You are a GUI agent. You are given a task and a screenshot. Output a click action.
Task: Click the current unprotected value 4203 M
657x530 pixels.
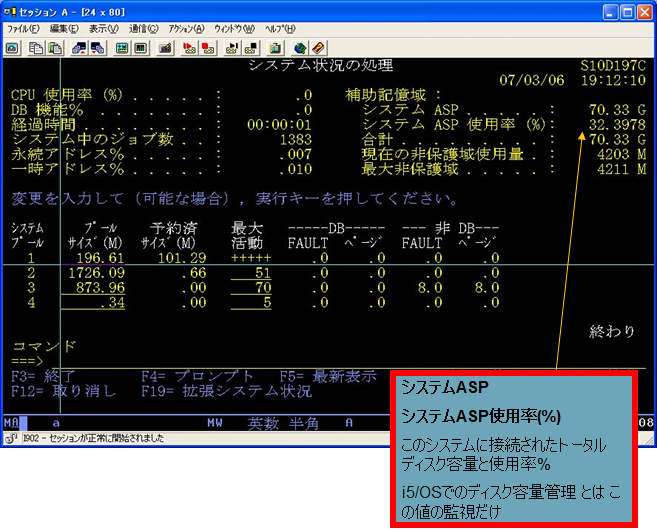click(x=621, y=155)
